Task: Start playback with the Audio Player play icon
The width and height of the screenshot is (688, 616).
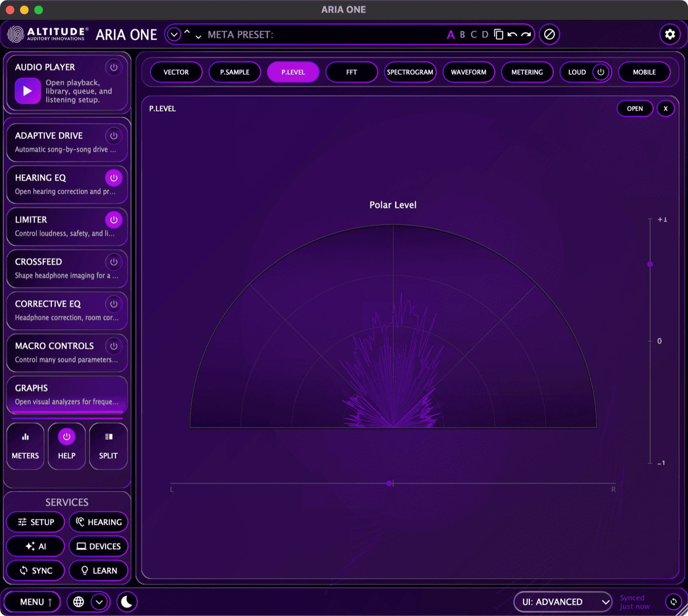Action: coord(28,91)
